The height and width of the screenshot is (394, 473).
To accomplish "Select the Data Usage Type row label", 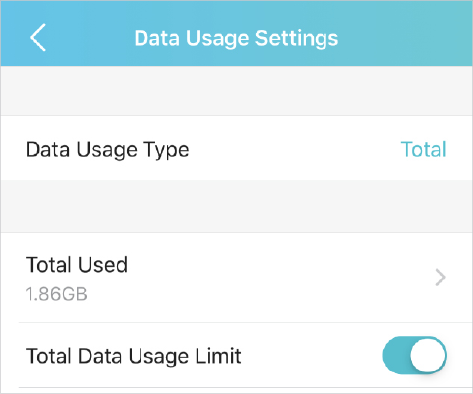I will click(108, 150).
